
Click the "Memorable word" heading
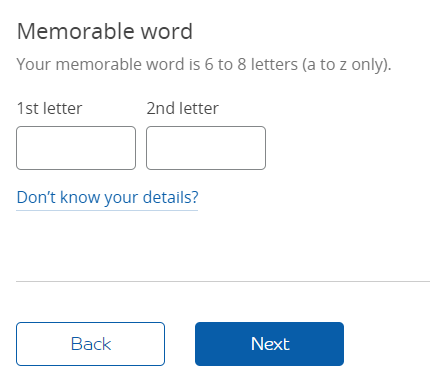(x=105, y=32)
